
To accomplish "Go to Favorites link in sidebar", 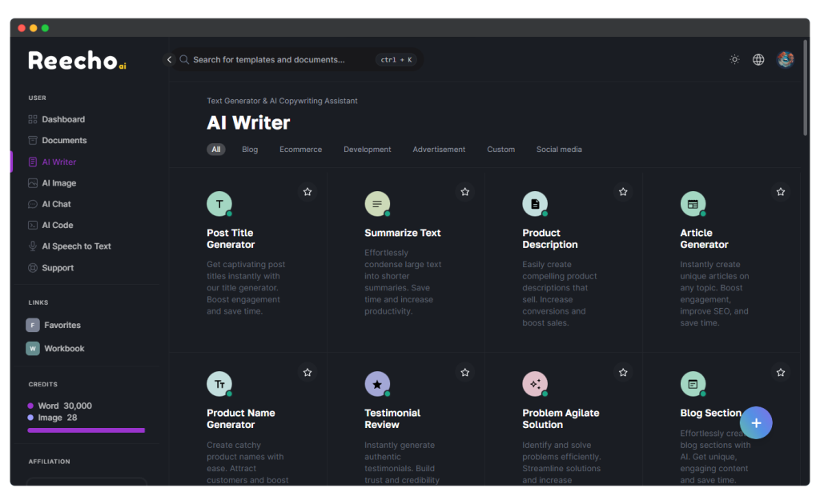I will [x=62, y=326].
